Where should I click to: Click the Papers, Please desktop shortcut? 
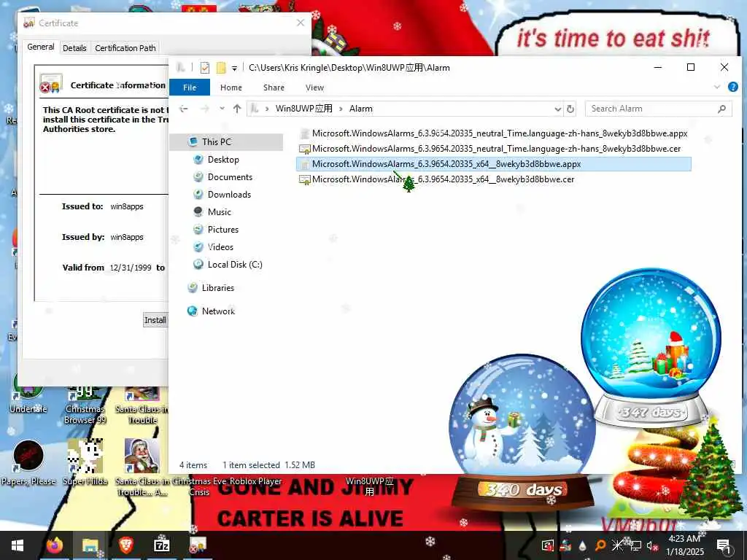coord(28,463)
